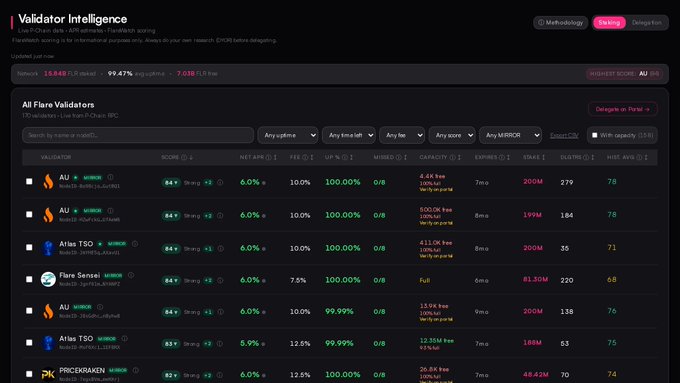680x383 pixels.
Task: Open the Any uptime filter dropdown
Action: pos(288,135)
